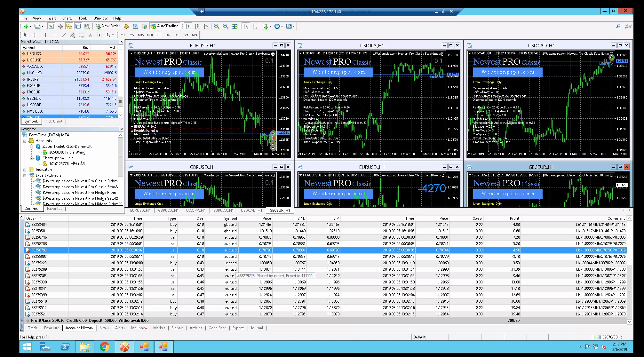Toggle the Navigator star-folder icon
Image resolution: width=644 pixels, height=357 pixels.
(x=69, y=26)
